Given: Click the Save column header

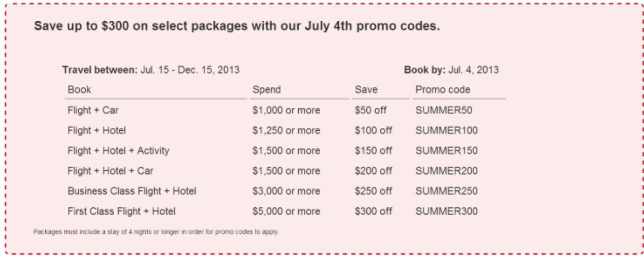Looking at the screenshot, I should (x=366, y=90).
